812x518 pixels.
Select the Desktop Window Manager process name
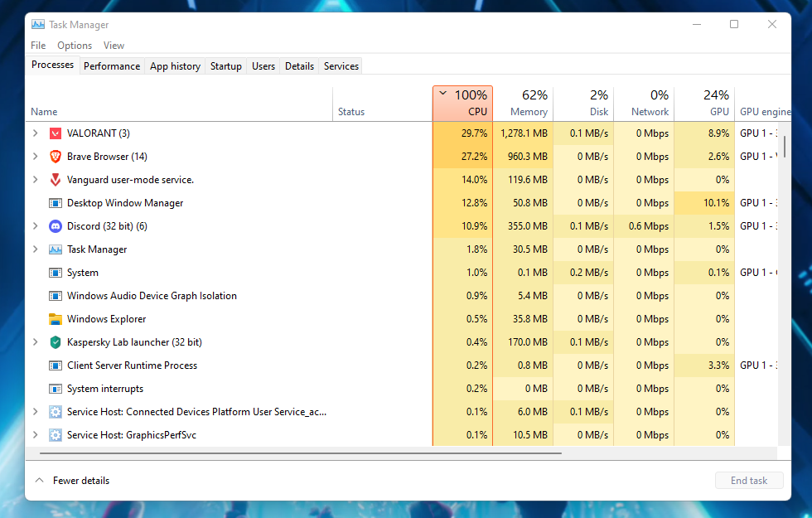[x=125, y=203]
